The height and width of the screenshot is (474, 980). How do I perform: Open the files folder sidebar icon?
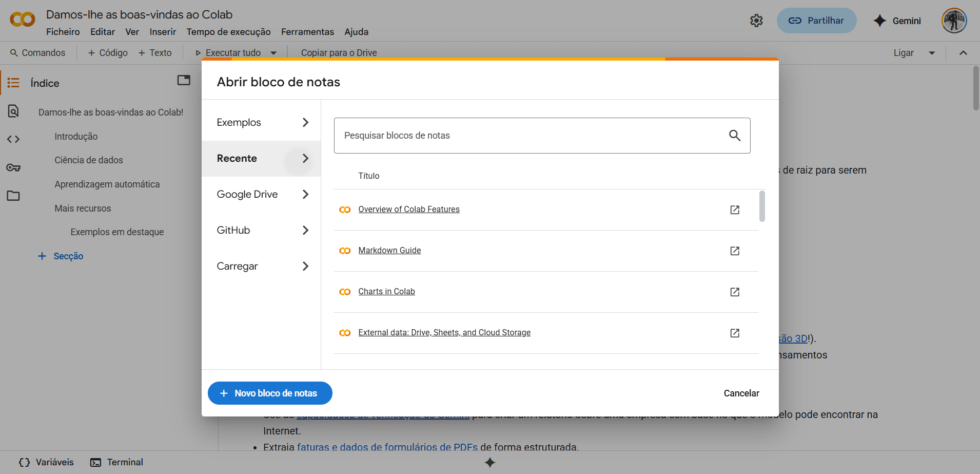pos(13,196)
